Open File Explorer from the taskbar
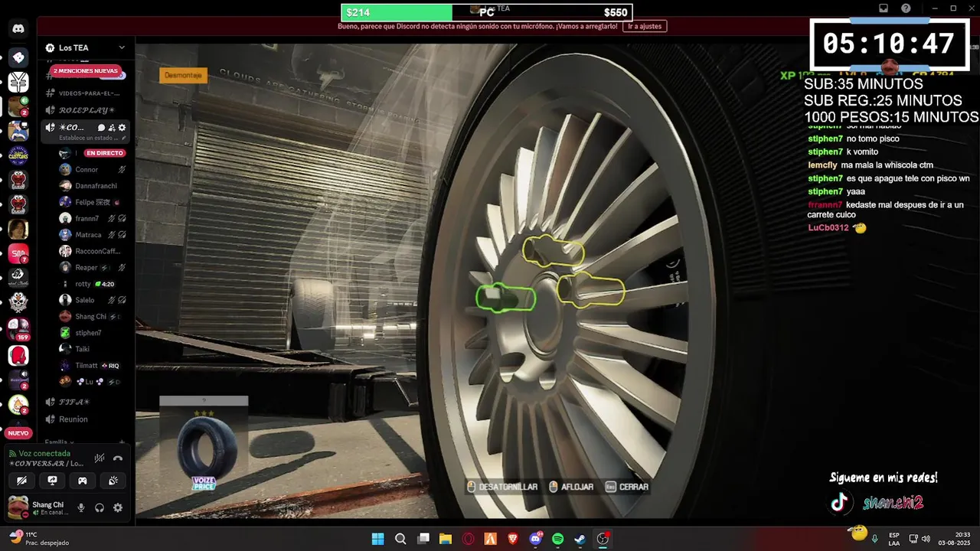 point(446,539)
